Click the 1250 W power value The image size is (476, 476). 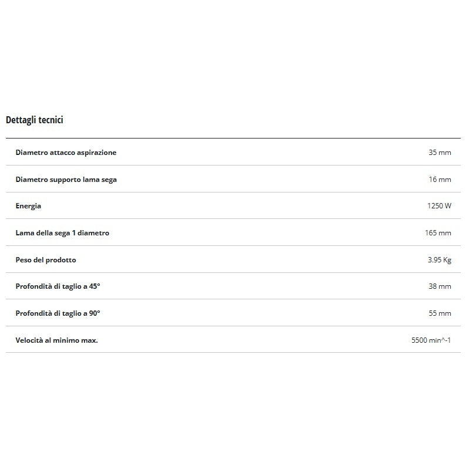pyautogui.click(x=439, y=206)
